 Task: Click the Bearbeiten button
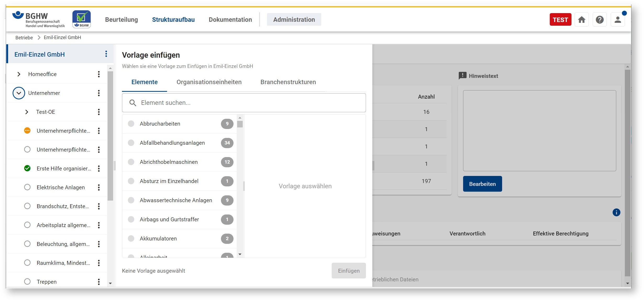point(482,184)
